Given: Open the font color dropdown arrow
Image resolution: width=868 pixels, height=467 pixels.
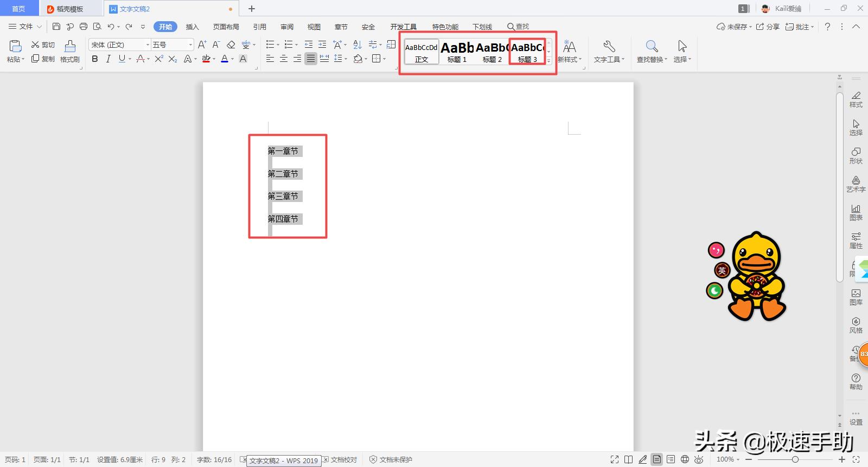Looking at the screenshot, I should coord(232,59).
